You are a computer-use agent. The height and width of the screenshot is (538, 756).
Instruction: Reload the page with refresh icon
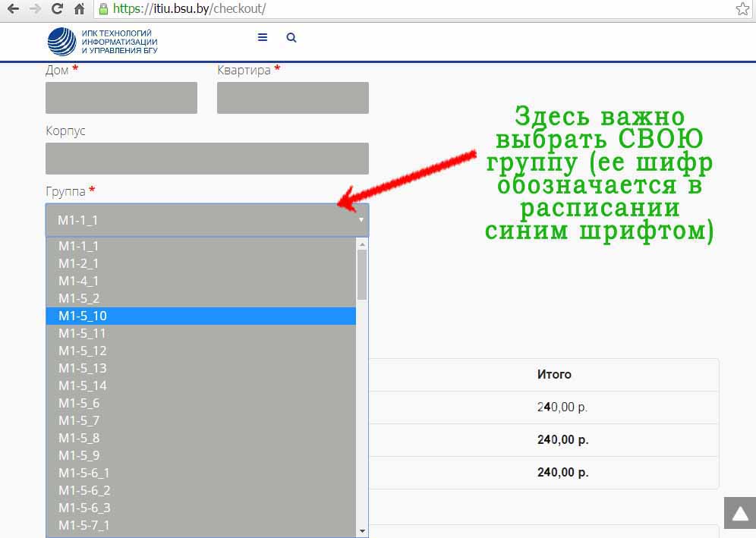(57, 8)
